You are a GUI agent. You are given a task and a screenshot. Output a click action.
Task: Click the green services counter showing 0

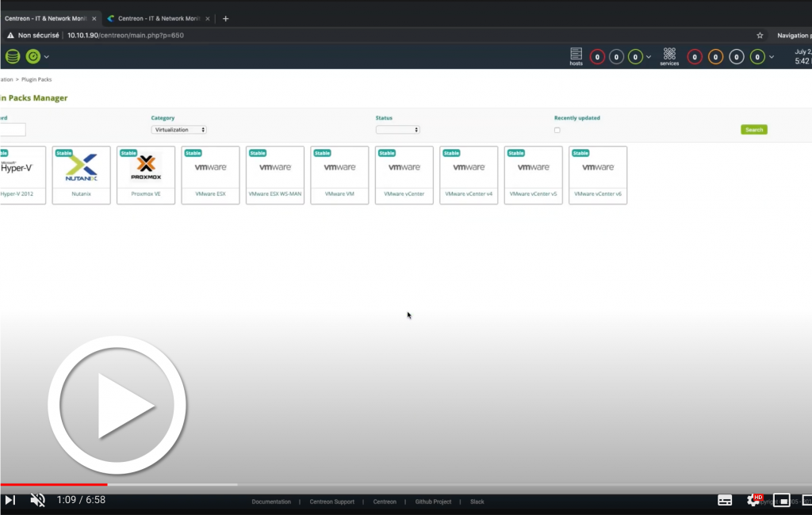(757, 57)
